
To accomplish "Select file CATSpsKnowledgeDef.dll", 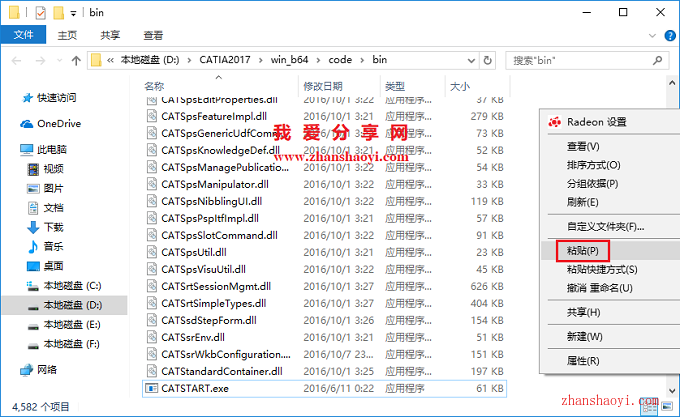I will tap(220, 150).
